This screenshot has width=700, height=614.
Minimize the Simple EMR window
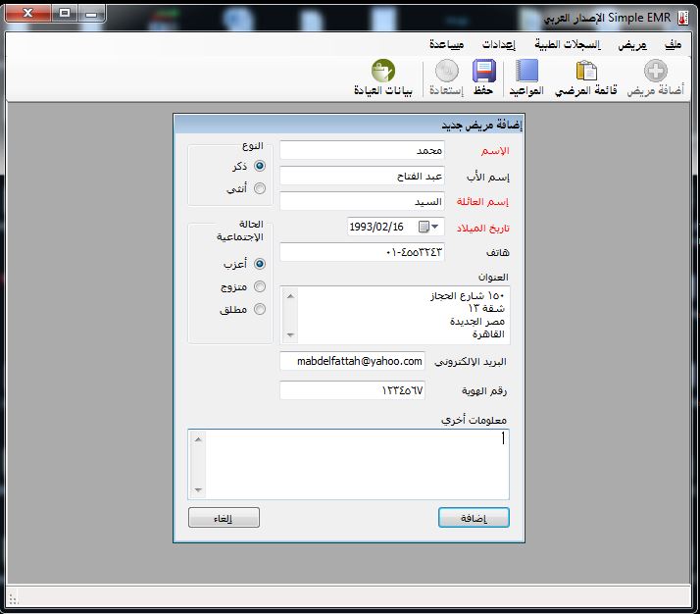coord(91,13)
